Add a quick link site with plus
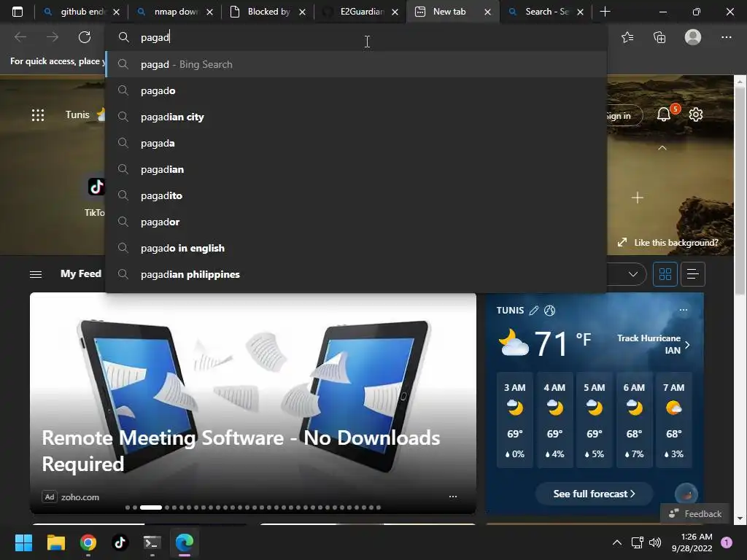747x560 pixels. tap(638, 197)
